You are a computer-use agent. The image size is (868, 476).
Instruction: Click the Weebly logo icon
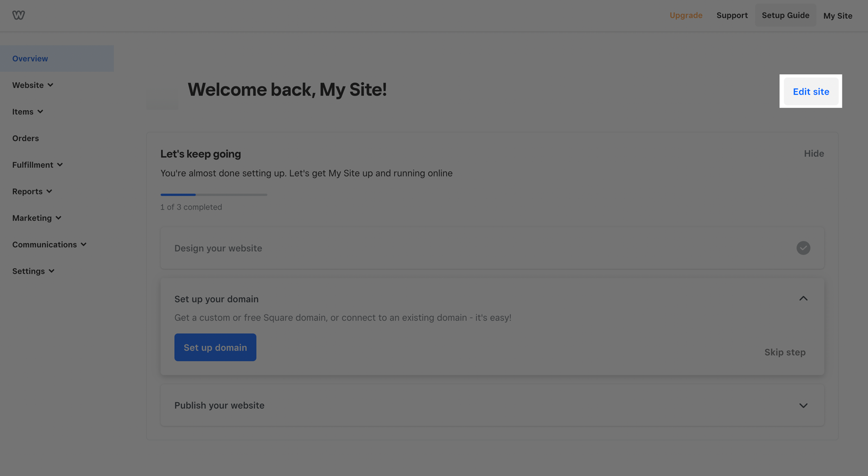(x=18, y=15)
